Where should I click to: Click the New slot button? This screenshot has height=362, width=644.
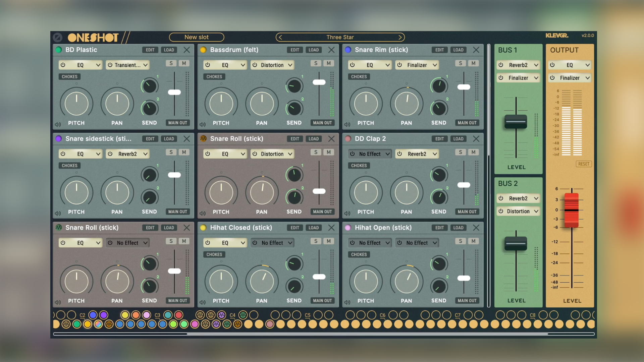pyautogui.click(x=197, y=37)
